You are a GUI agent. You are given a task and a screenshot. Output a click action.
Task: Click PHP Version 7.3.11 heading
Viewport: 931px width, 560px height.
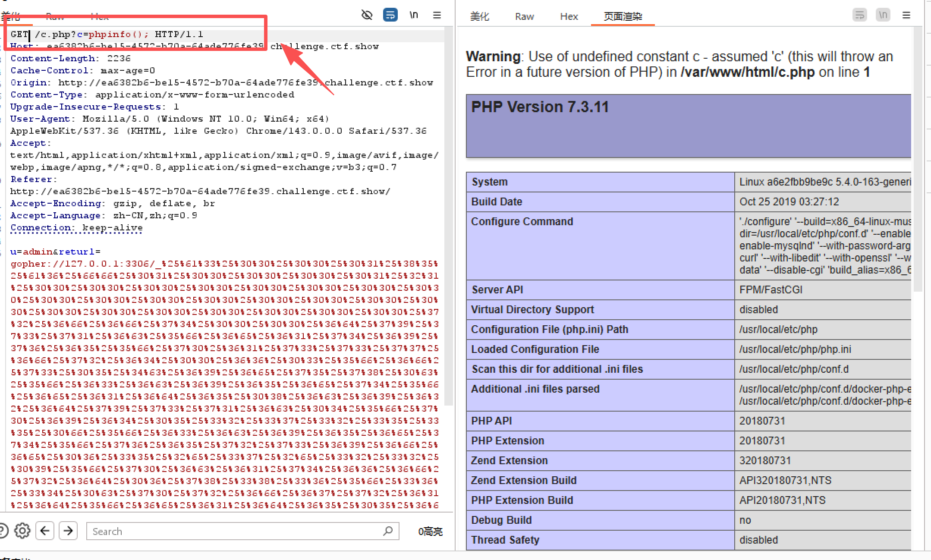[x=540, y=107]
